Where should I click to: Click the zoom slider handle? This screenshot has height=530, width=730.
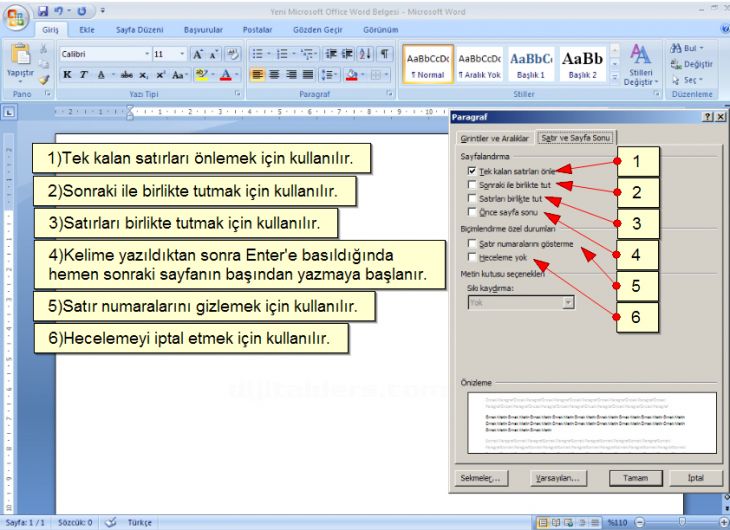[x=683, y=522]
